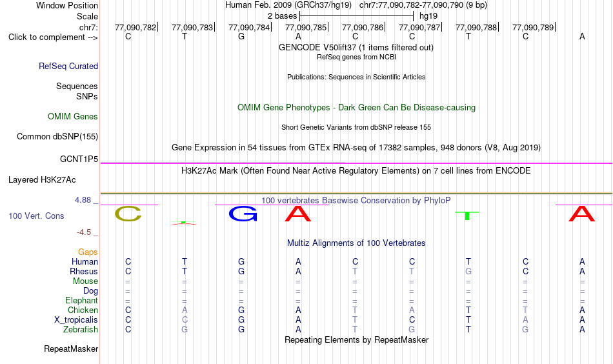
Task: Click 'Human Feb. 2009 (GRCh37/hg19)' assembly text
Action: (288, 5)
